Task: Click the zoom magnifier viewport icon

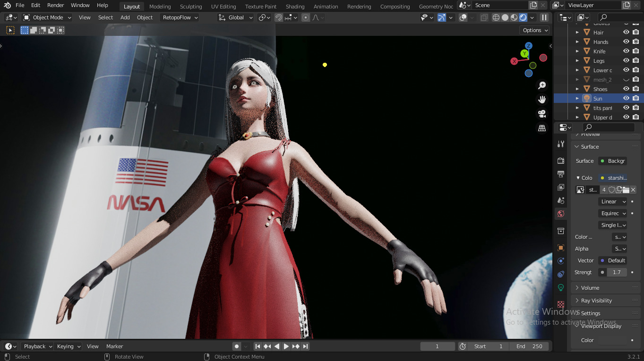Action: pos(542,85)
